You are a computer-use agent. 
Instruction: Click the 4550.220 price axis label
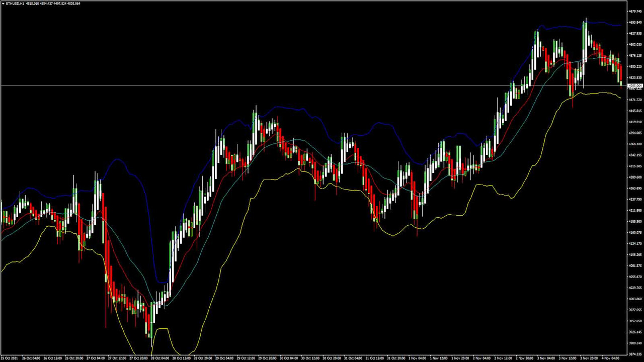coord(635,66)
